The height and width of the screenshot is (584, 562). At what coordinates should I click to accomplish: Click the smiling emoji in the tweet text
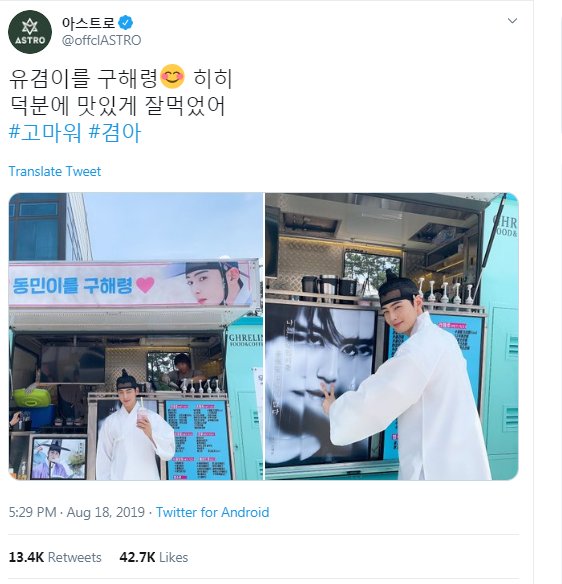click(172, 76)
